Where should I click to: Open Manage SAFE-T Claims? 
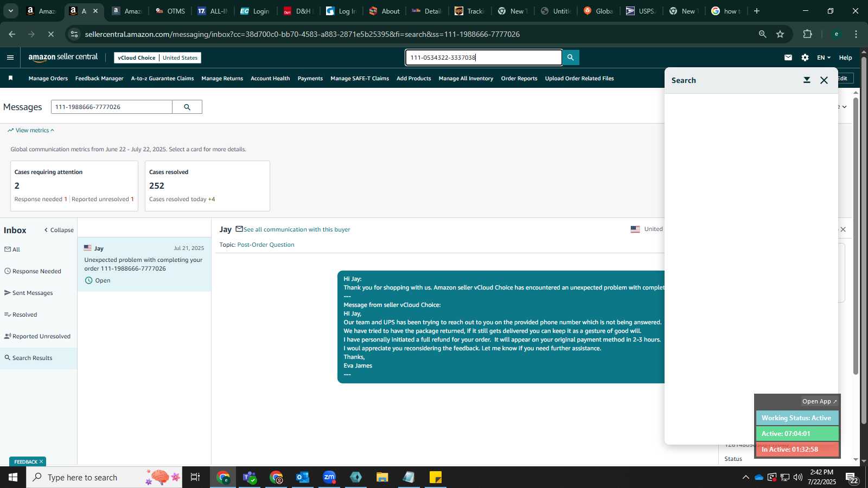pyautogui.click(x=360, y=79)
